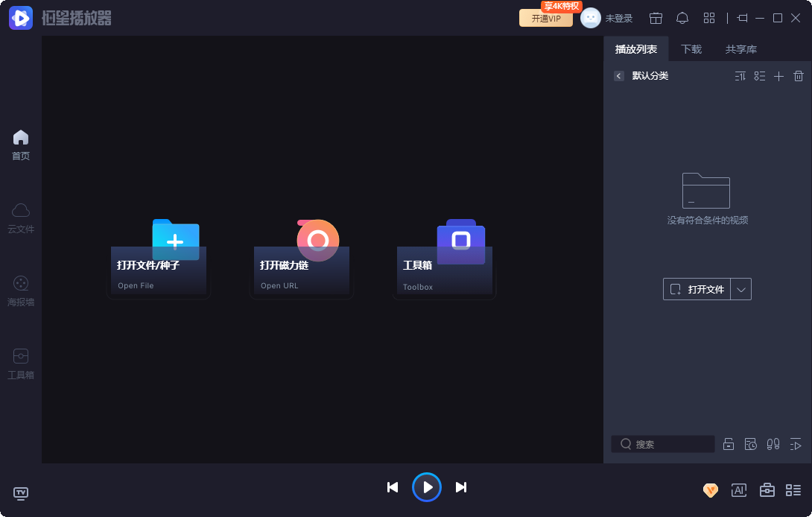Collapse 默认分类 using the back chevron
The width and height of the screenshot is (812, 517).
coord(619,76)
